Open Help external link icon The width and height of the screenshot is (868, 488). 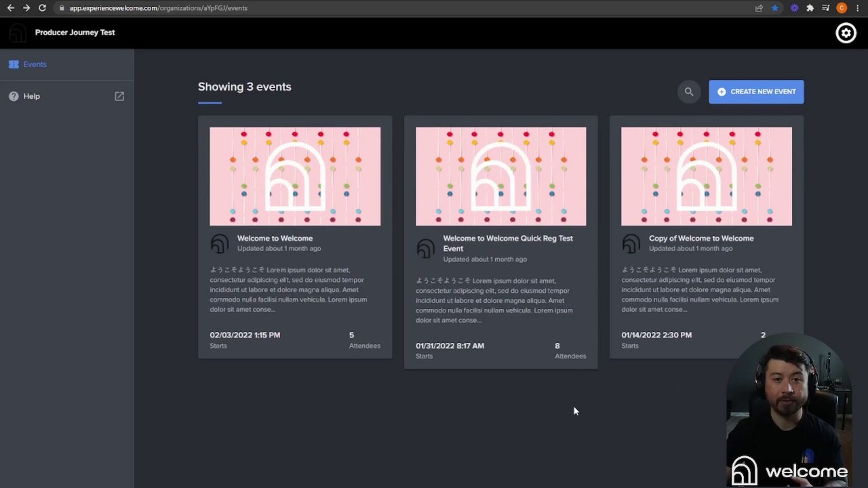click(x=119, y=96)
